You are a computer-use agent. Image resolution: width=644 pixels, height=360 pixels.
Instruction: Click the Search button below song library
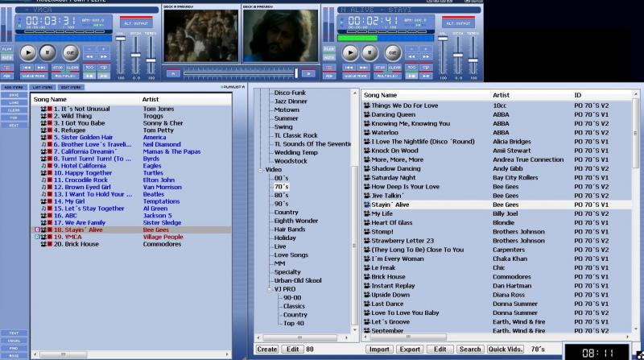[x=469, y=350]
